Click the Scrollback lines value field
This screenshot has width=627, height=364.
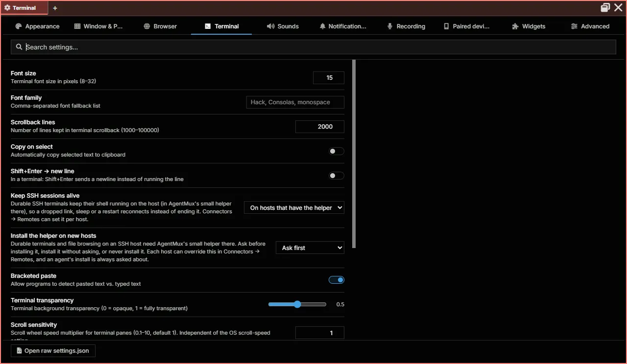point(320,127)
